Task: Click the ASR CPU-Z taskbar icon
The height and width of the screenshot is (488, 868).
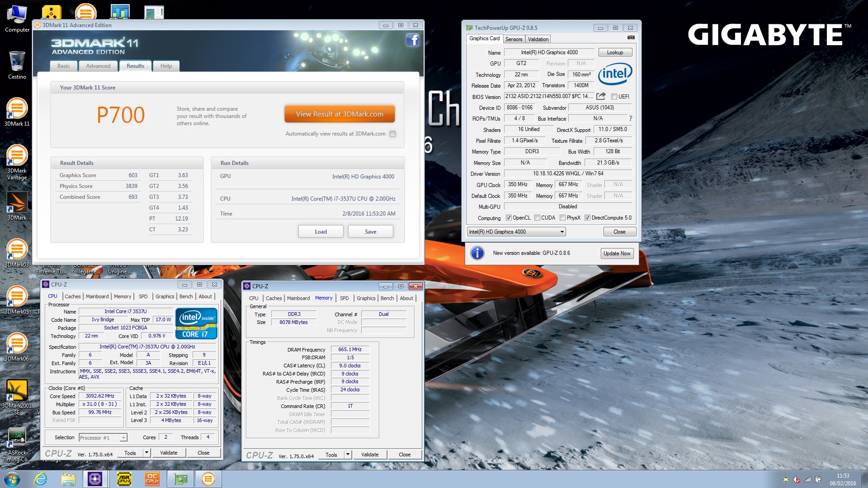Action: pyautogui.click(x=124, y=479)
